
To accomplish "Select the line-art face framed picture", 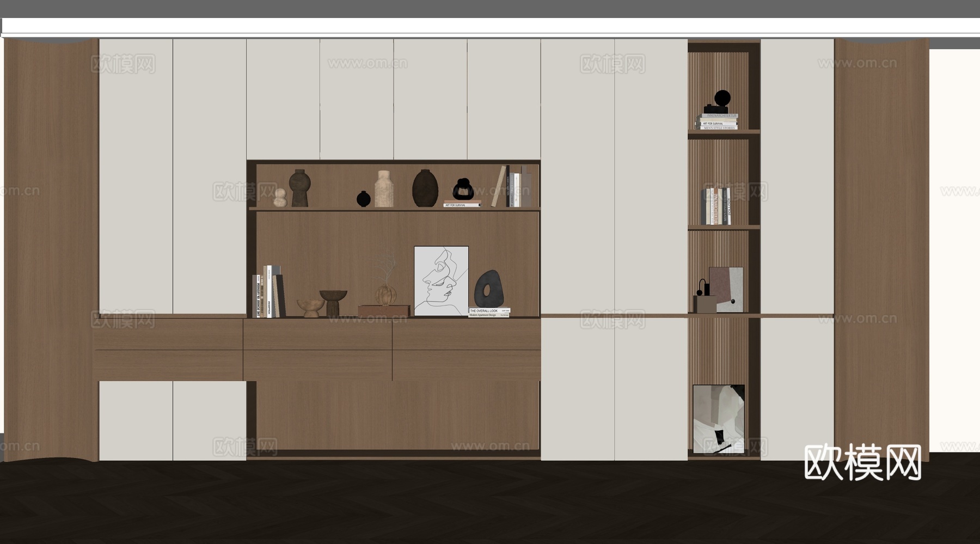I will coord(441,281).
